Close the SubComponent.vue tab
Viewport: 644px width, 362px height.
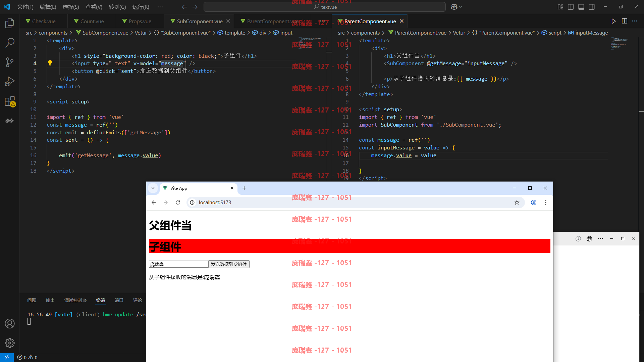point(228,21)
